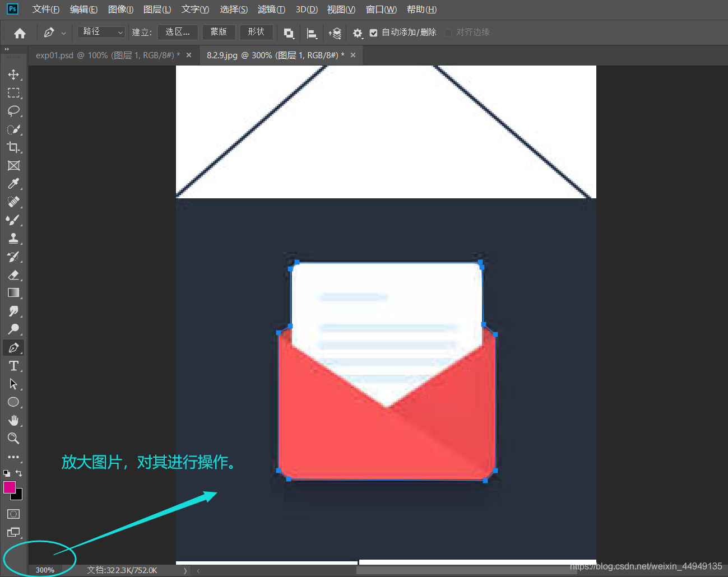728x577 pixels.
Task: Toggle Quick Mask mode
Action: pyautogui.click(x=13, y=514)
